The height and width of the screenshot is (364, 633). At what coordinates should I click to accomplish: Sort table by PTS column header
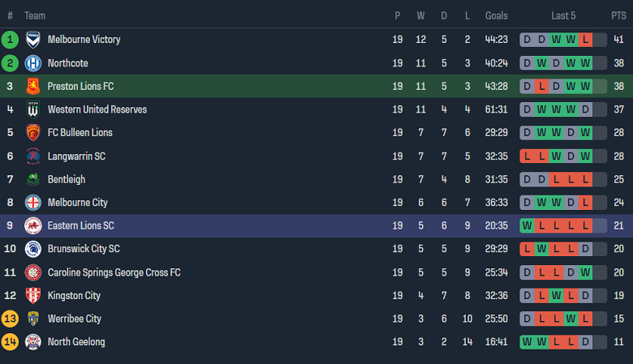pos(618,15)
